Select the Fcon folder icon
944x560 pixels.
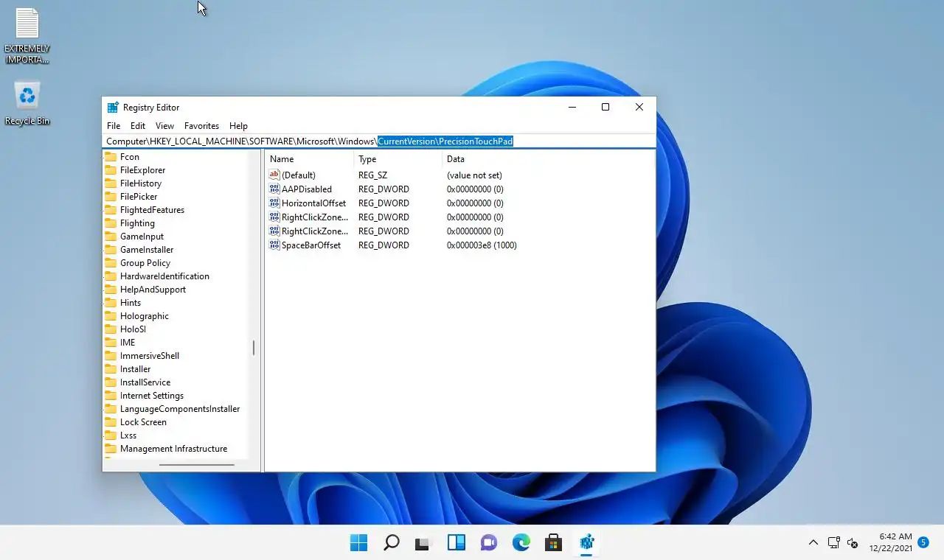pyautogui.click(x=111, y=157)
